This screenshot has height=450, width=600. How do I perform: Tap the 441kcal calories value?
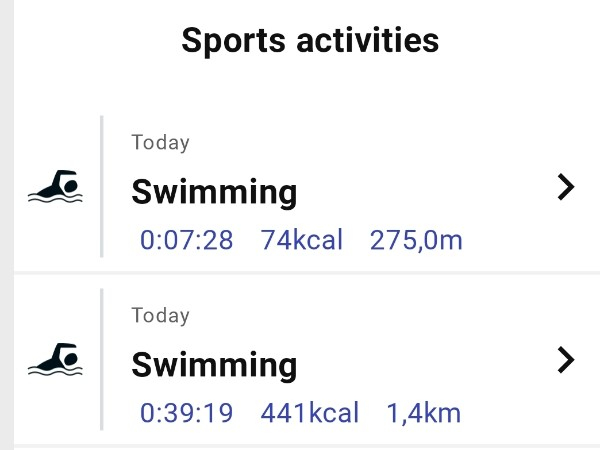point(310,413)
